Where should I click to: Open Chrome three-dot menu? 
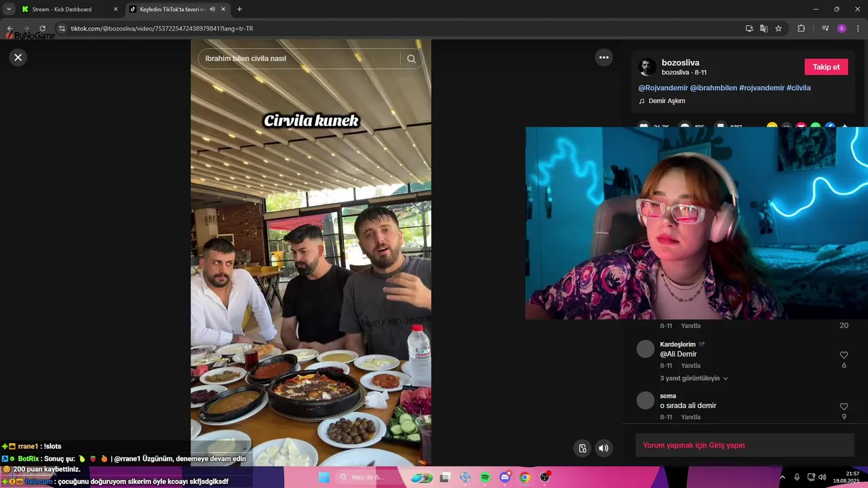pyautogui.click(x=858, y=28)
